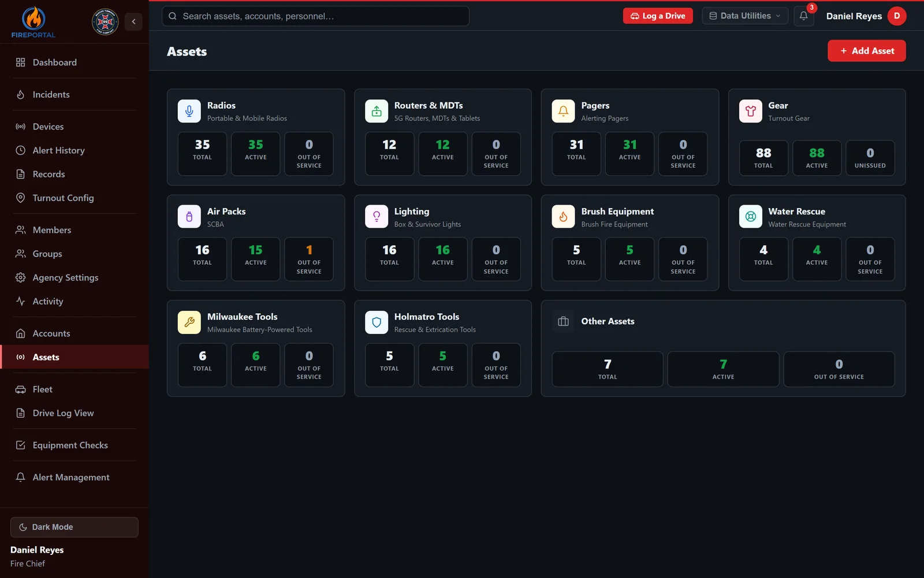
Task: Click the Agency Settings gear icon
Action: (x=21, y=277)
